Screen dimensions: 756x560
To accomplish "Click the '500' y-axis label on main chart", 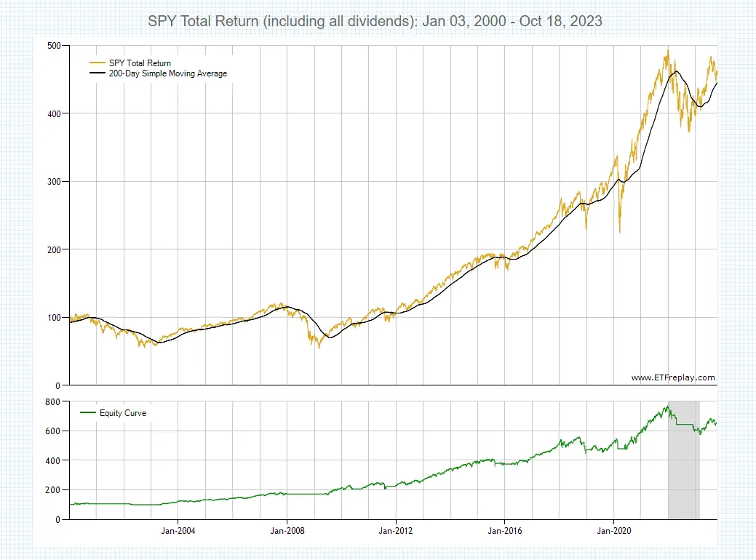I will [x=54, y=46].
